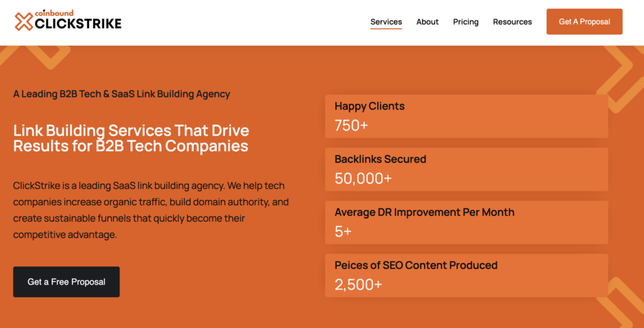
Task: Open the Services menu item
Action: click(386, 22)
